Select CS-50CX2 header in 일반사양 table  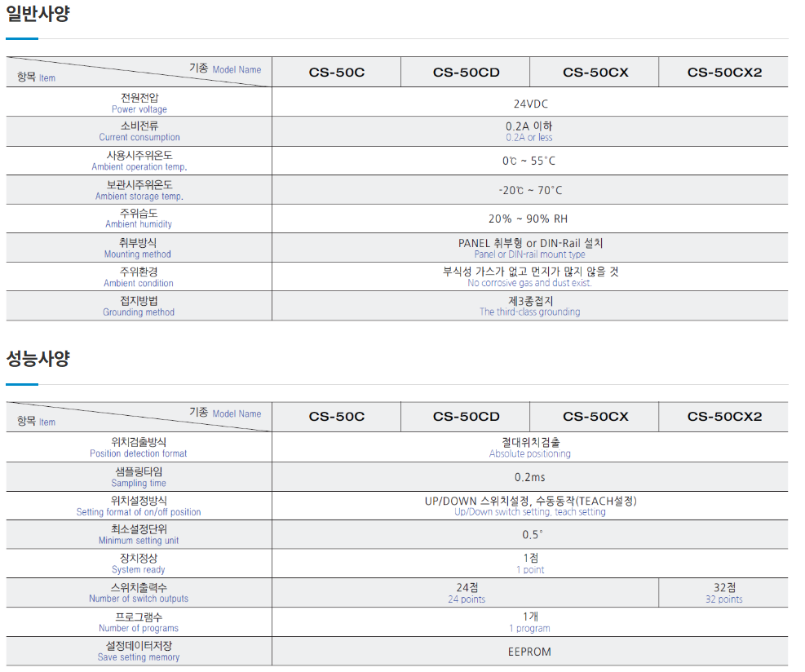(x=723, y=73)
